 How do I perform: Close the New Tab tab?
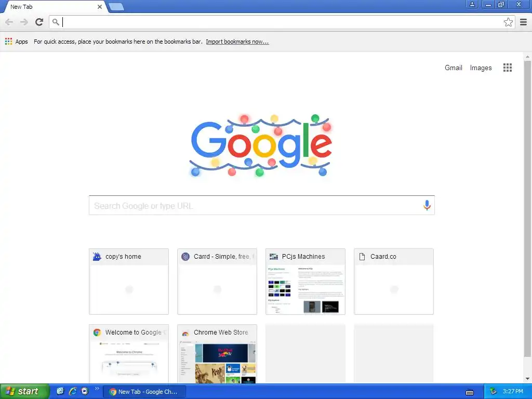pyautogui.click(x=99, y=6)
